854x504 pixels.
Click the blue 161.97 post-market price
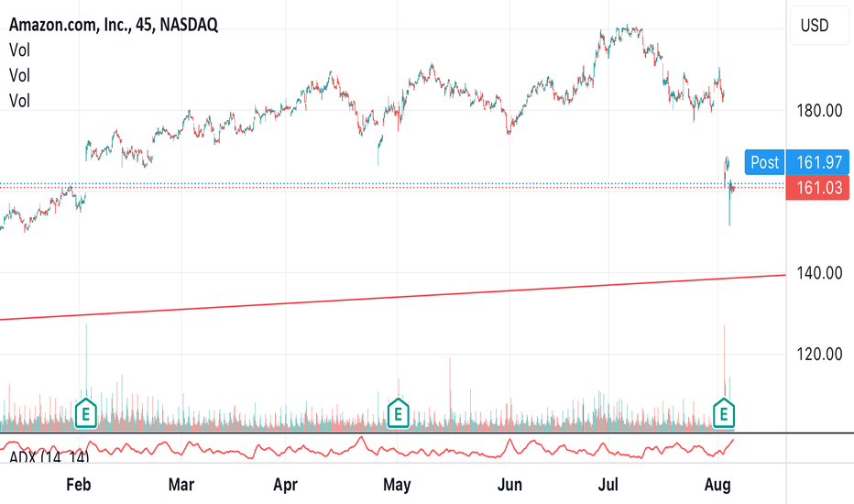click(x=817, y=162)
